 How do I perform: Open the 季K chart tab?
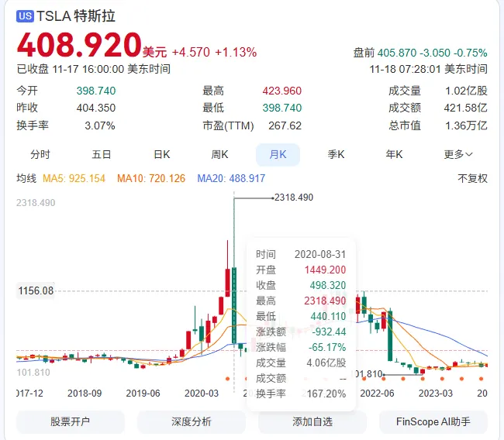pos(336,154)
